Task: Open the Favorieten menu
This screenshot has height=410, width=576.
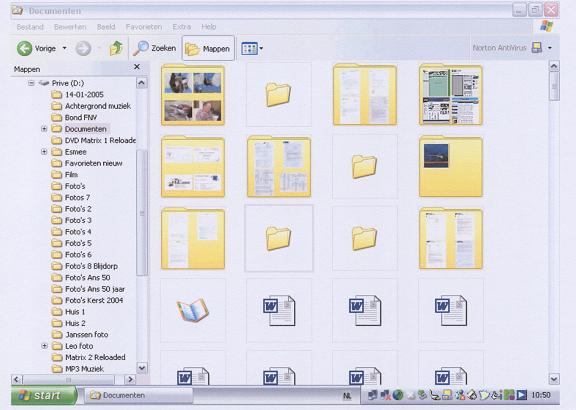Action: (144, 27)
